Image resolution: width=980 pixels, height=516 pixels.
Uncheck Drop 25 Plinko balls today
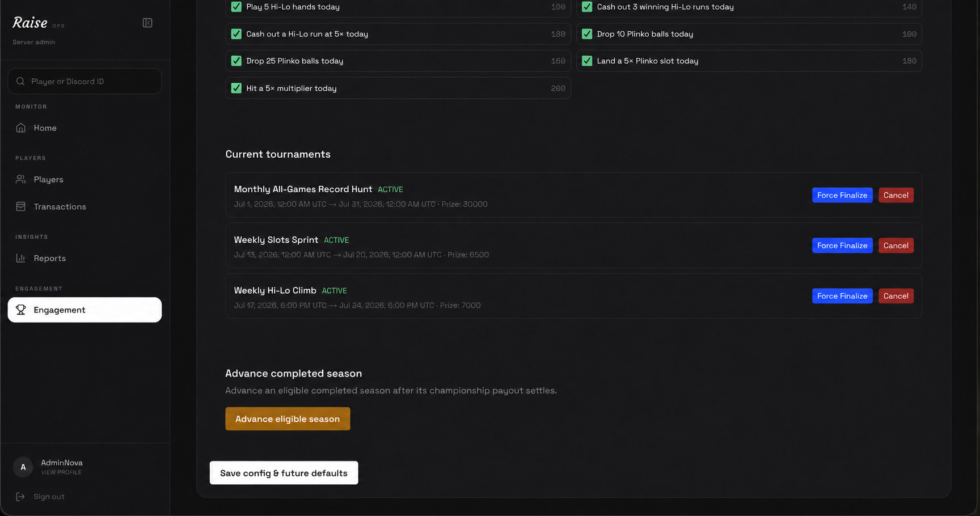pos(236,61)
